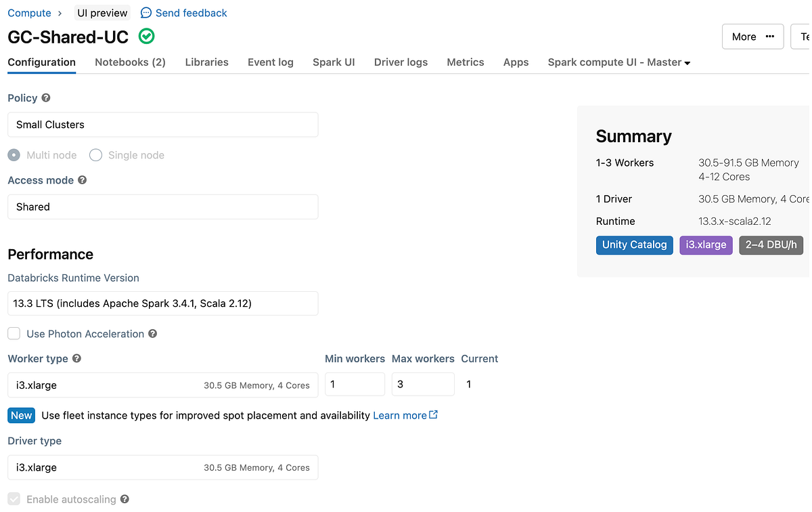Click the Worker type help icon

tap(76, 358)
